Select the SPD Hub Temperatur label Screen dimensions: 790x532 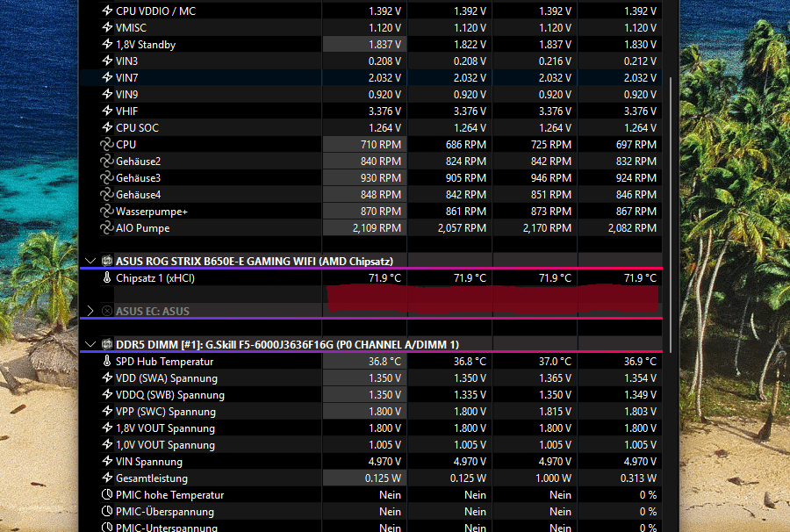[x=164, y=361]
